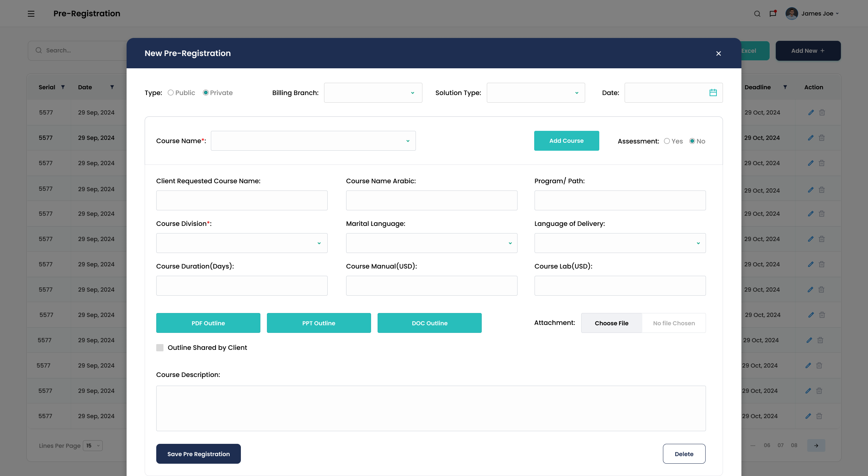Screen dimensions: 868x476
Task: Open the calendar picker for the Date field
Action: (713, 93)
